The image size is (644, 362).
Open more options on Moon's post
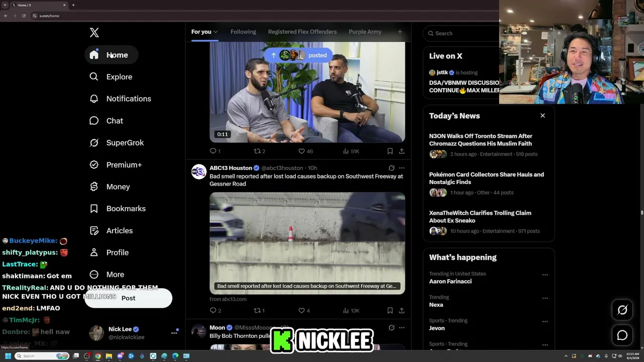(x=401, y=328)
